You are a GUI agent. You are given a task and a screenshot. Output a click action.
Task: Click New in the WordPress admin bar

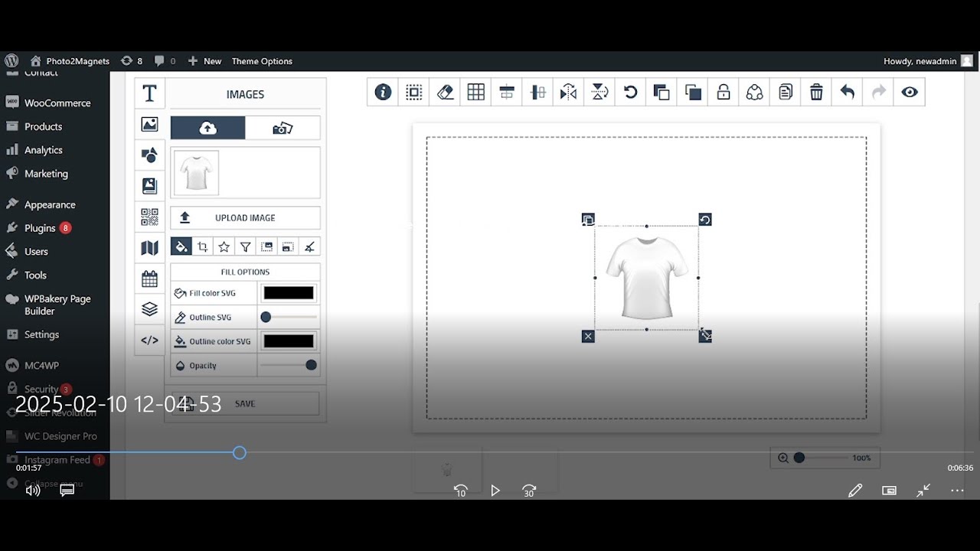click(x=204, y=61)
